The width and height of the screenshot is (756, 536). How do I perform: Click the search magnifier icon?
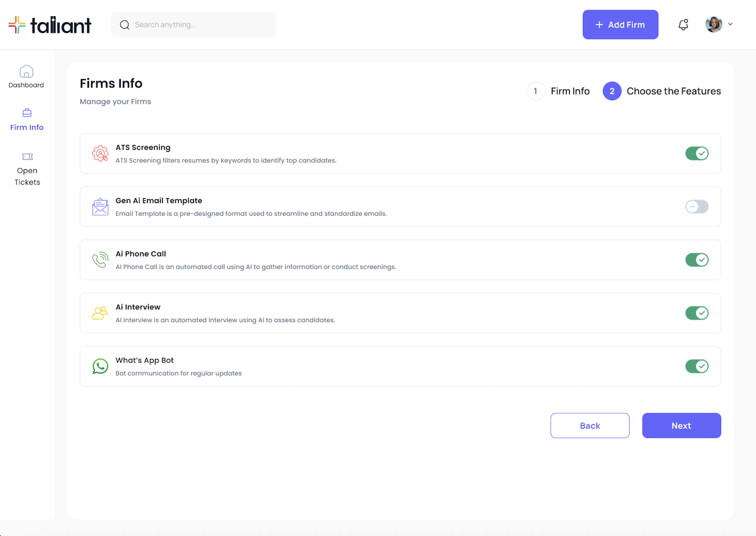[x=124, y=25]
